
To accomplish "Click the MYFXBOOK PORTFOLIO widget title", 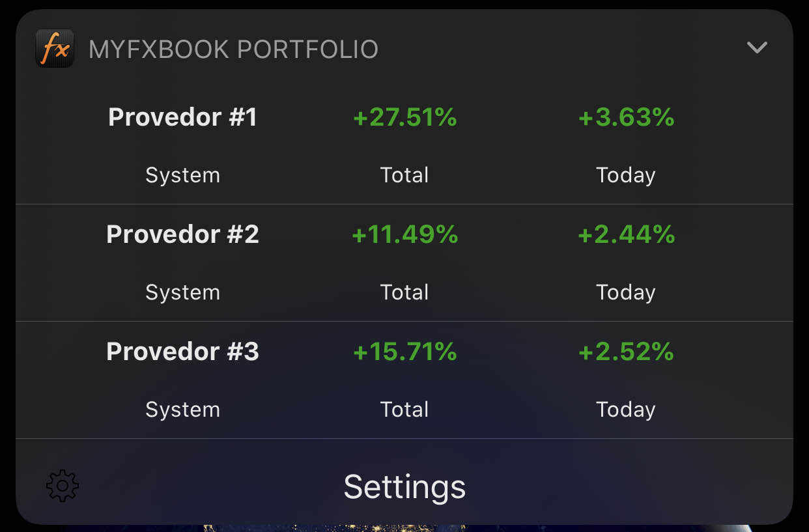I will pyautogui.click(x=233, y=49).
